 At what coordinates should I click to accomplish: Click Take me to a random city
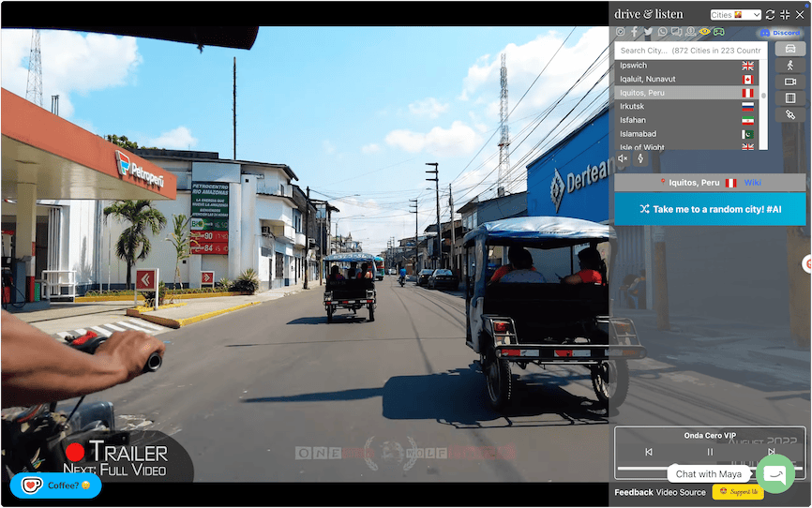(x=710, y=209)
